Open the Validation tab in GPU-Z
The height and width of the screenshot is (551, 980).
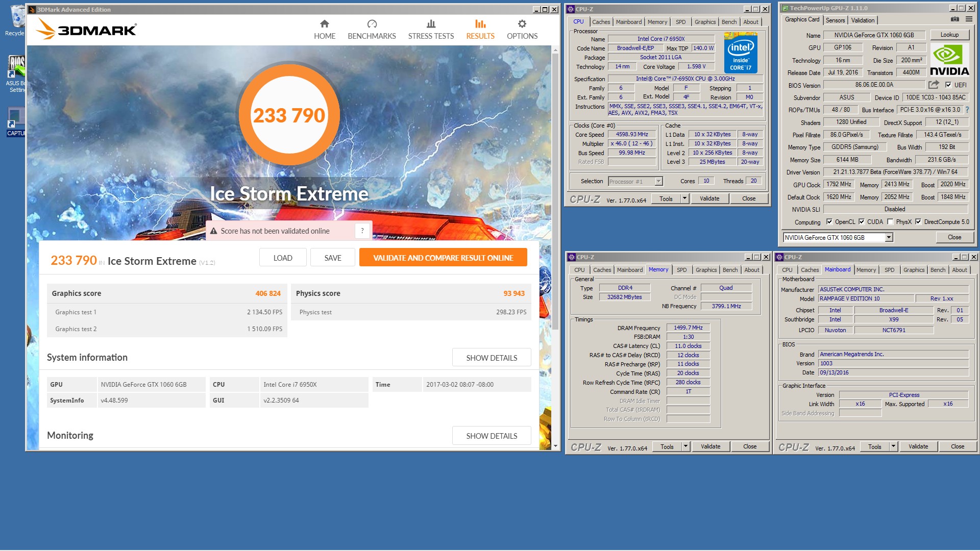coord(863,20)
